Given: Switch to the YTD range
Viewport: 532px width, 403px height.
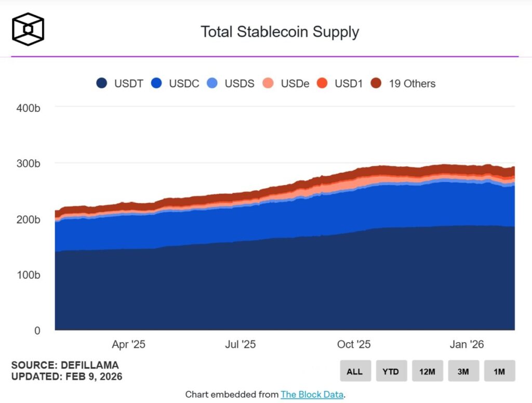Looking at the screenshot, I should (x=391, y=371).
